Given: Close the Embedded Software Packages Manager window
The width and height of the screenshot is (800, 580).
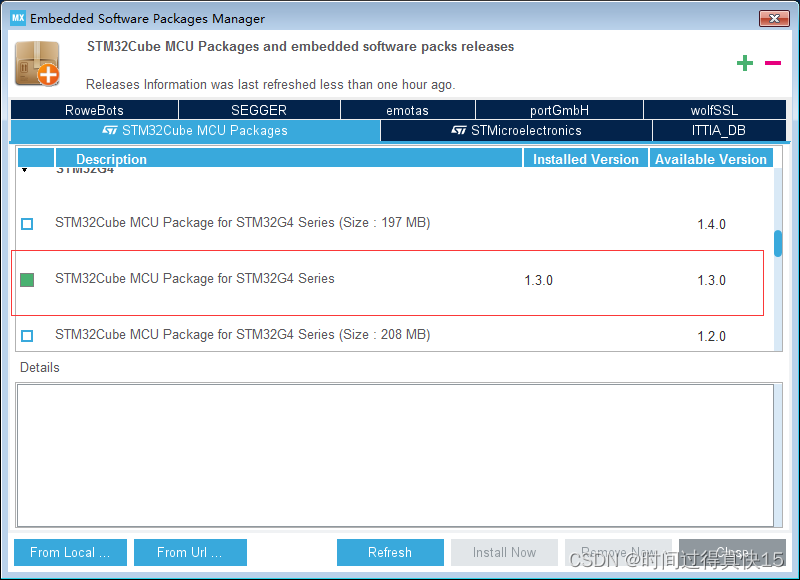Looking at the screenshot, I should point(774,18).
